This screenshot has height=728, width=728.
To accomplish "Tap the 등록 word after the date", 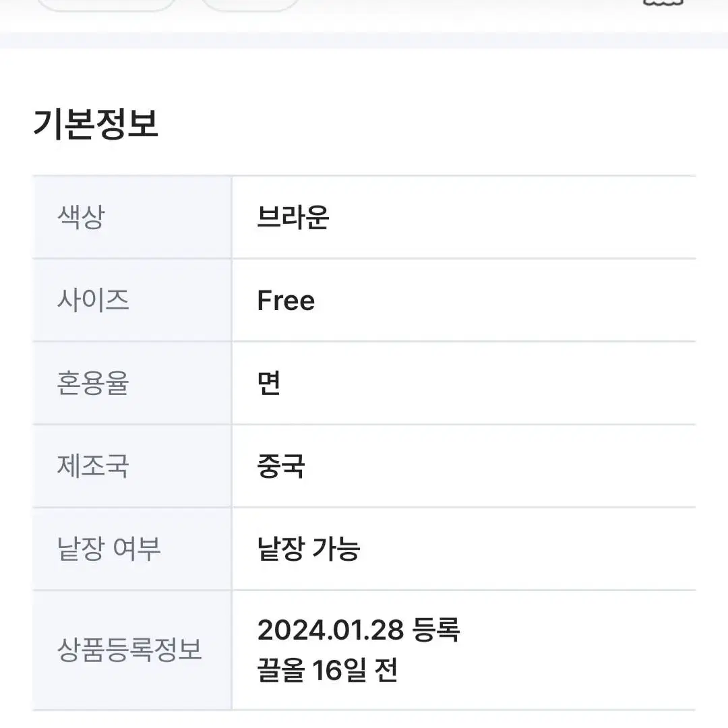I will pyautogui.click(x=436, y=630).
